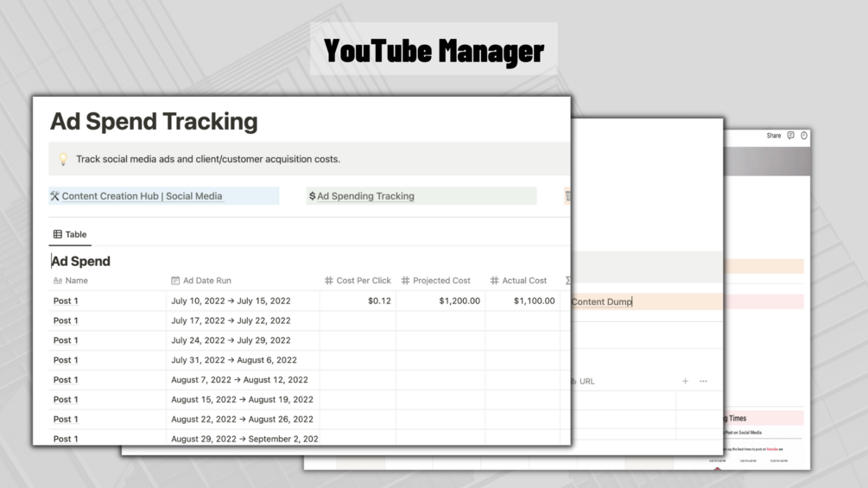Open Post 1 in the August 22 row
Viewport: 868px width, 488px height.
pos(66,420)
